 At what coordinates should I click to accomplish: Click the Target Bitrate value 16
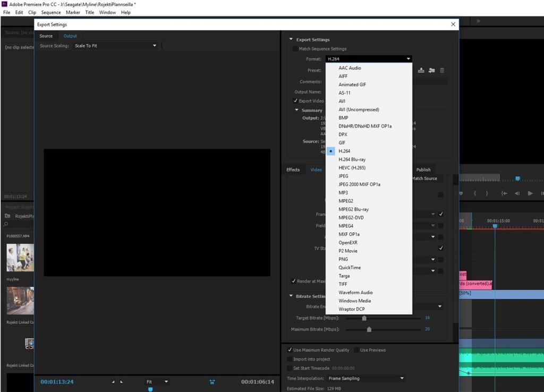pos(428,318)
